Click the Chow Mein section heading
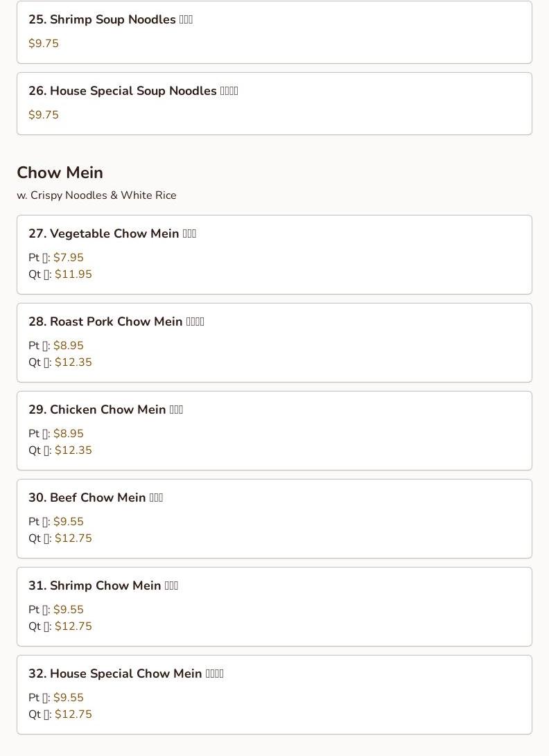 click(x=60, y=173)
